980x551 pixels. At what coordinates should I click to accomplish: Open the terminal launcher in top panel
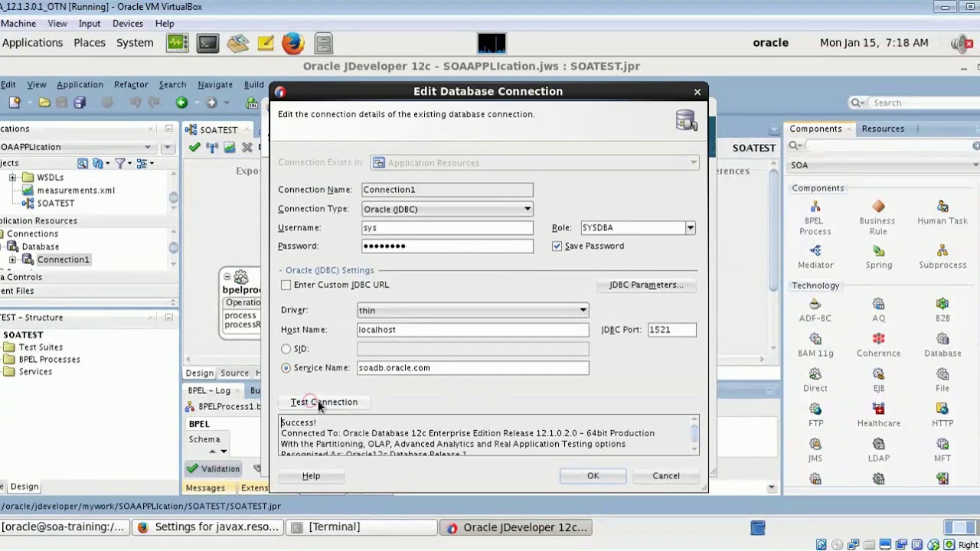(207, 43)
